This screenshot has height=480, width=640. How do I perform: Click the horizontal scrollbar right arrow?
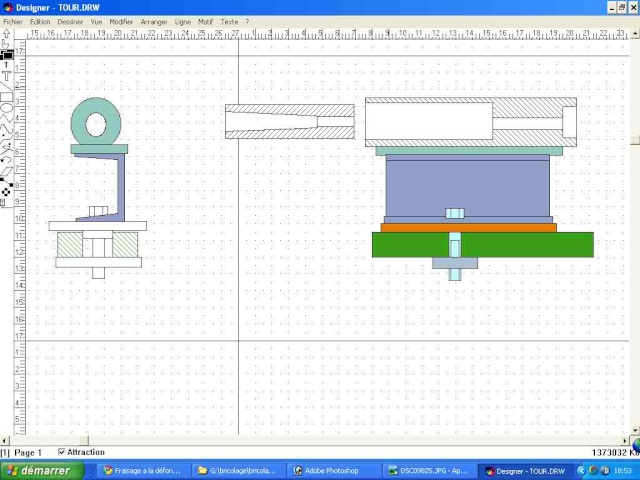click(x=625, y=440)
